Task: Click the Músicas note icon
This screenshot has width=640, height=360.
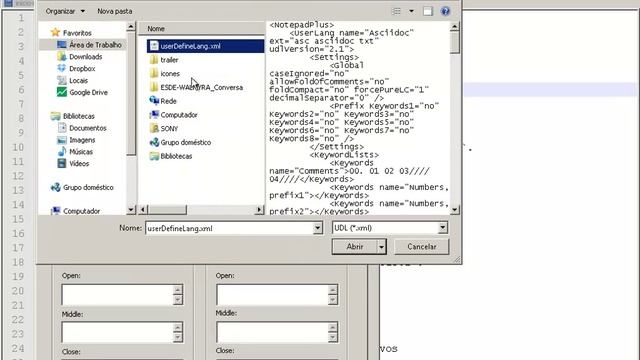Action: coord(62,151)
